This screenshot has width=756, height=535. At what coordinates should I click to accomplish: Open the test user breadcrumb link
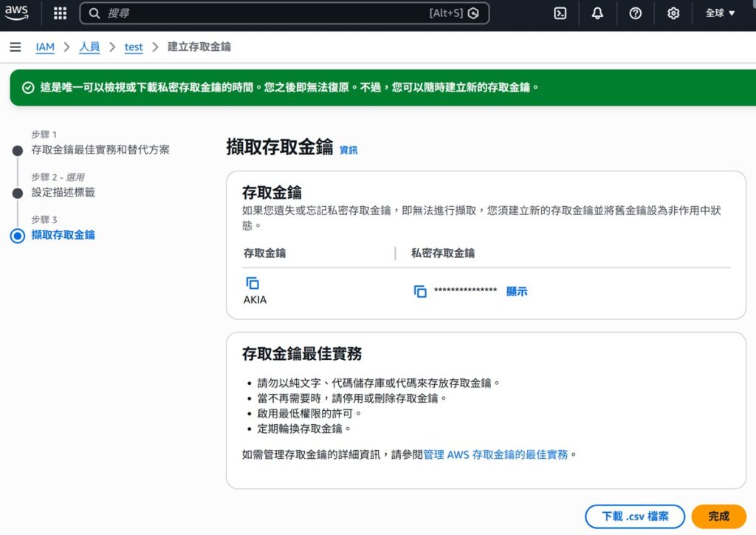(134, 47)
